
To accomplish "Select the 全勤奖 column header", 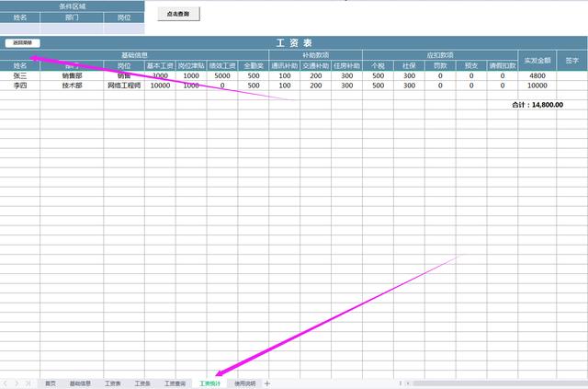I will pos(254,65).
